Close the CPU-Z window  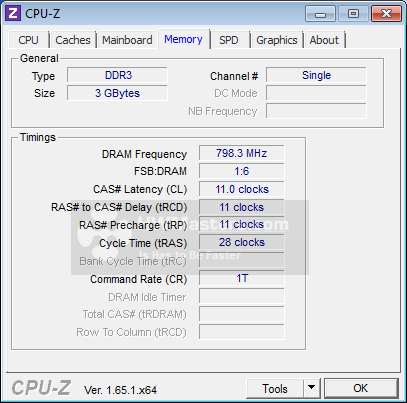pos(386,14)
